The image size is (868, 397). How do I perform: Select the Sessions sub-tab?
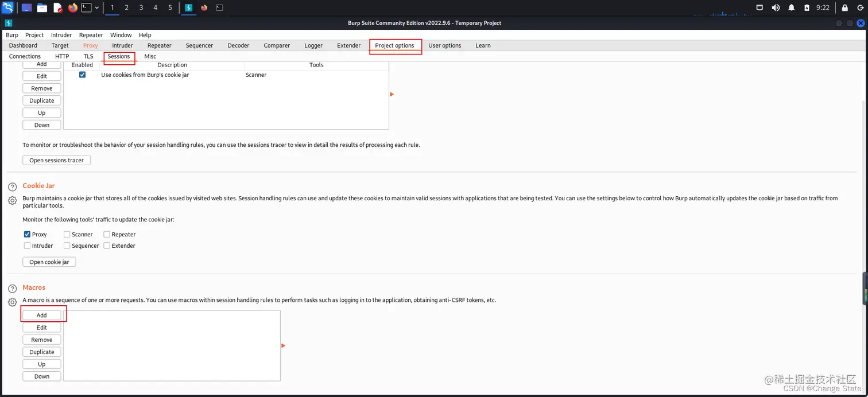pos(119,56)
